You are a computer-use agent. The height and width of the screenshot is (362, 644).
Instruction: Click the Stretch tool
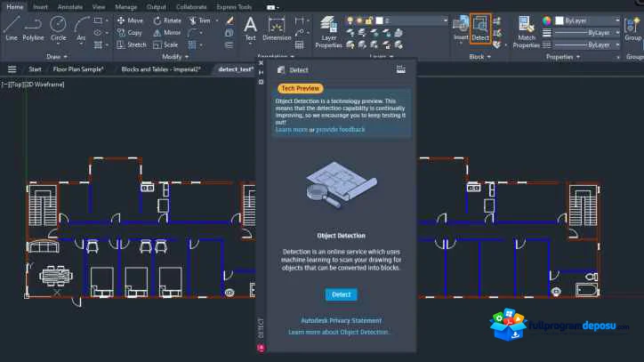(132, 44)
